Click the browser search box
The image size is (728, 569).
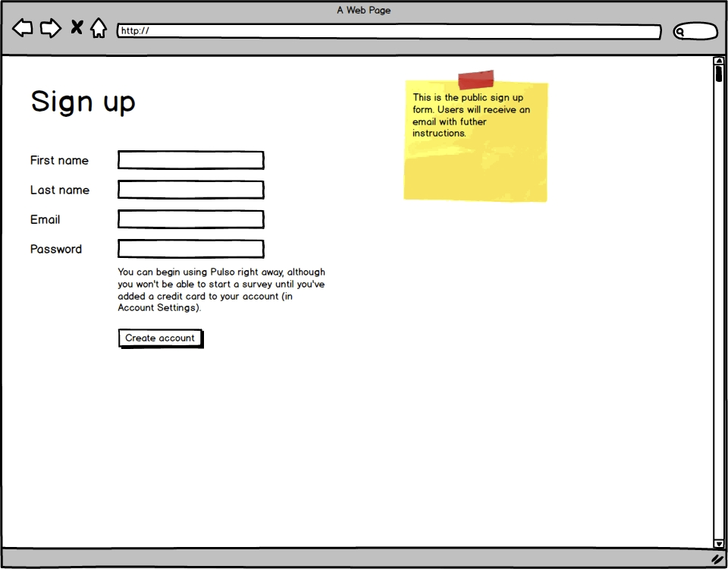(695, 31)
